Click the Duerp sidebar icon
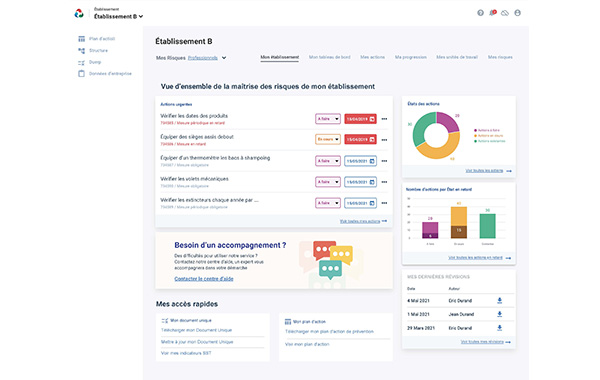 point(82,62)
